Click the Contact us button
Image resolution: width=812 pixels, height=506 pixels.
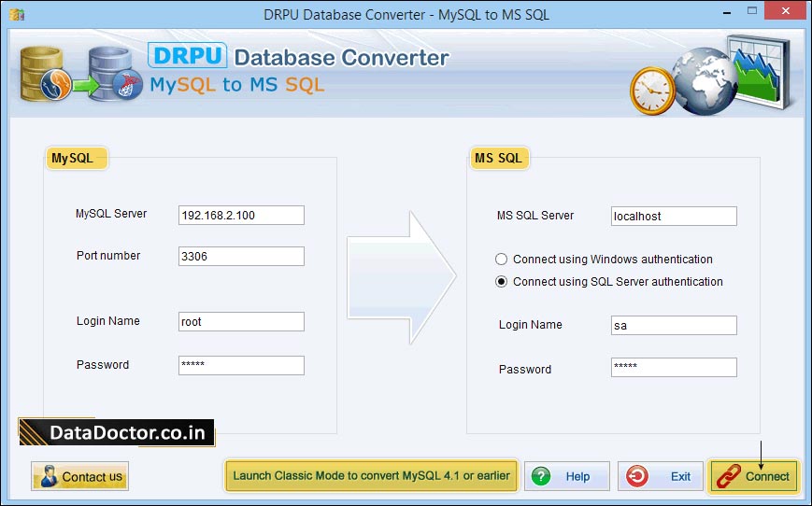[79, 476]
